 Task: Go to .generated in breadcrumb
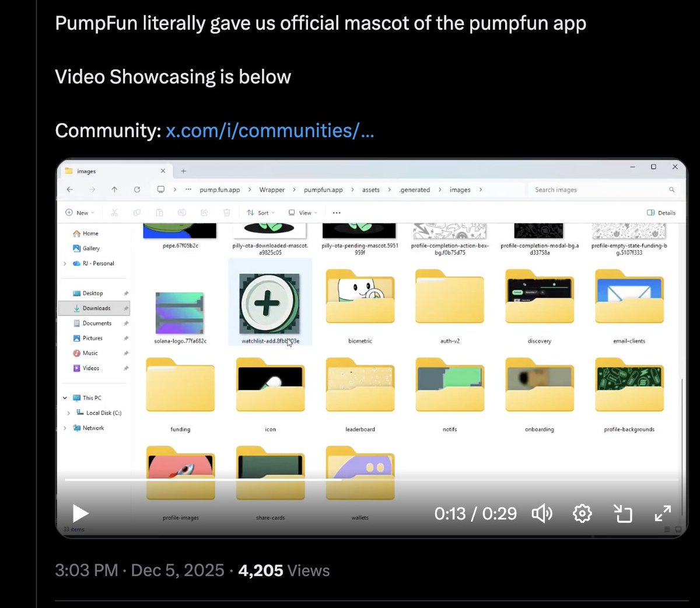415,189
